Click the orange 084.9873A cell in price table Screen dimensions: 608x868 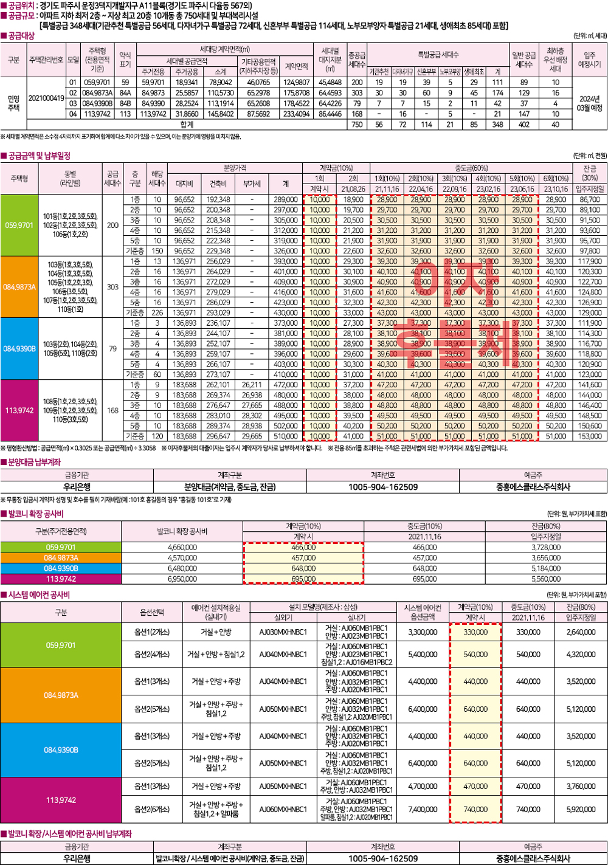(20, 286)
